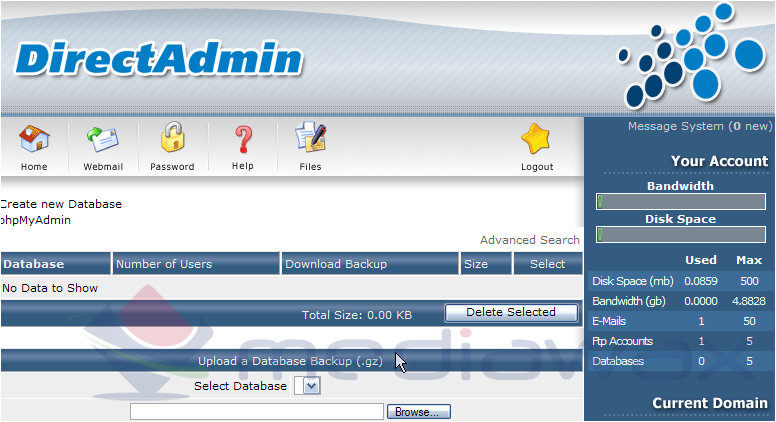Click 'Upload a Database Backup (.gz)' heading

[x=291, y=361]
